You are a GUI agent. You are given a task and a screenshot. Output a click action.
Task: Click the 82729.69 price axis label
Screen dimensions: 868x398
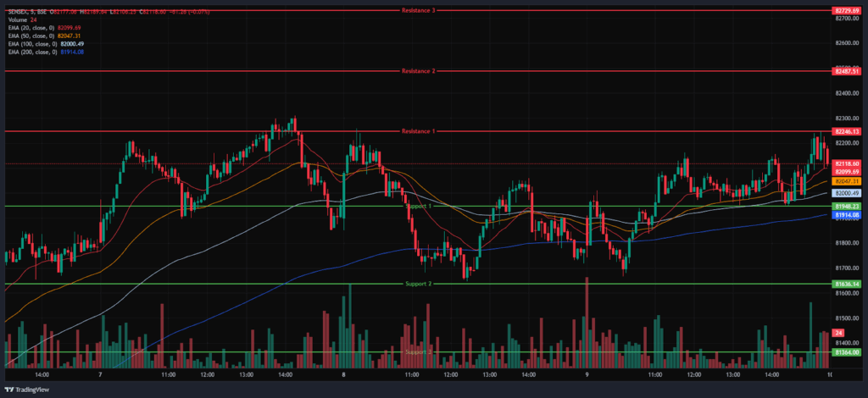[x=847, y=10]
